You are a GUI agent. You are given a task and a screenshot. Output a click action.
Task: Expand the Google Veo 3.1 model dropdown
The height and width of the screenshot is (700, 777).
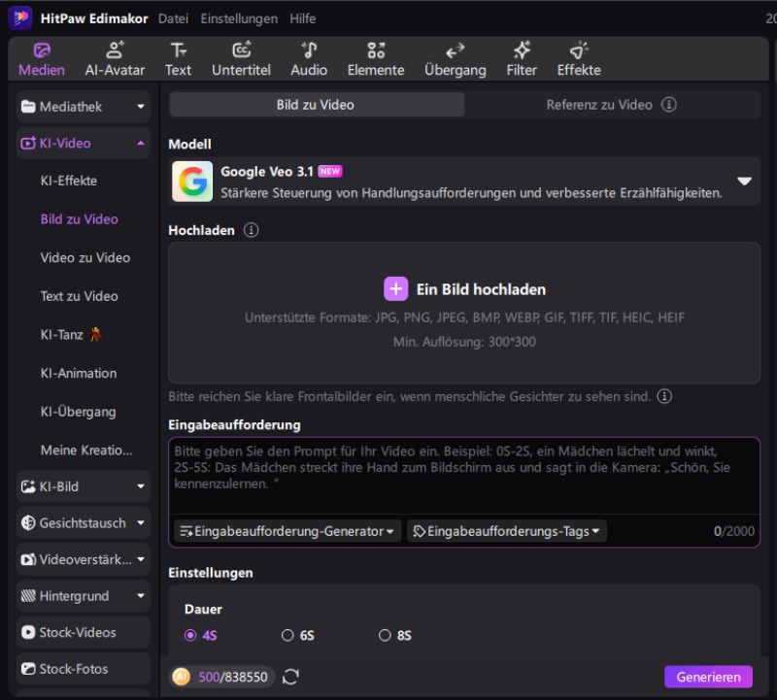744,182
